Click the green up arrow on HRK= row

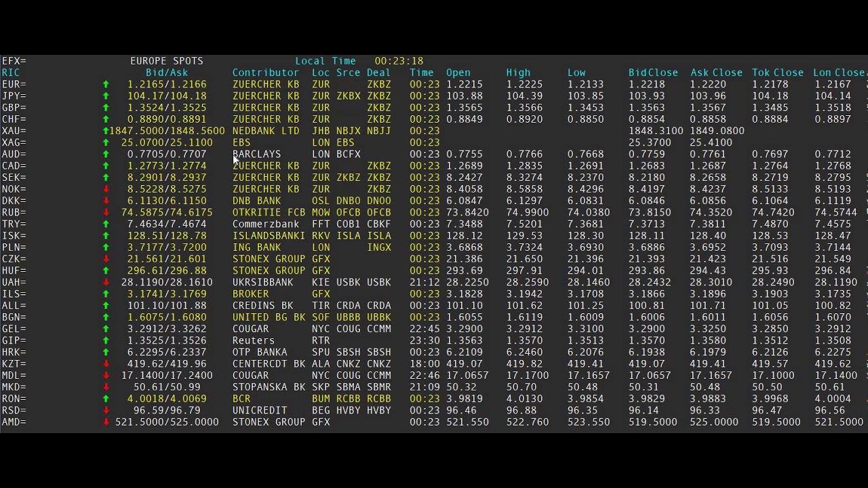[x=106, y=352]
